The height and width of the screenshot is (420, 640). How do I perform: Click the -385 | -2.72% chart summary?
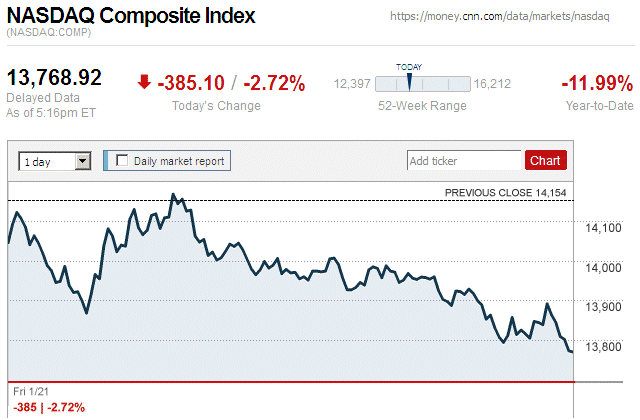tap(49, 407)
